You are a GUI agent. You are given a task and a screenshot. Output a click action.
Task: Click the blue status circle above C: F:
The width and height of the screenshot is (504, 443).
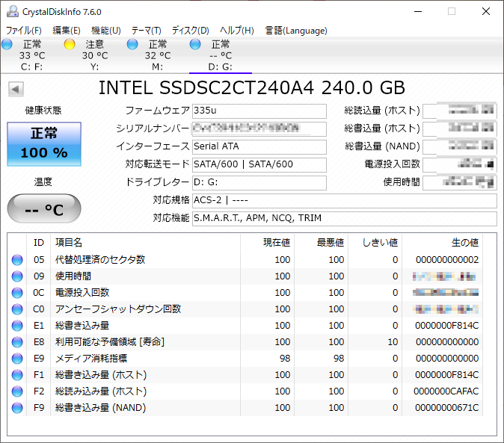tap(7, 44)
